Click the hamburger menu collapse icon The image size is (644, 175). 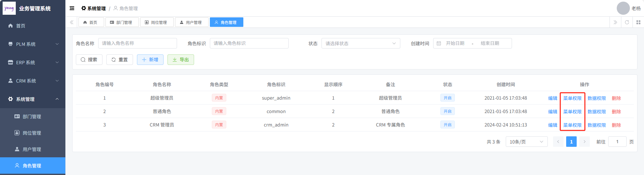pos(72,8)
